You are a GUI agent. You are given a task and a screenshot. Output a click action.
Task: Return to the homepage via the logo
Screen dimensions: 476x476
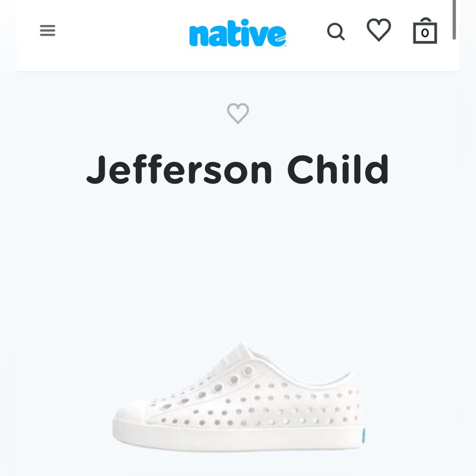(237, 33)
